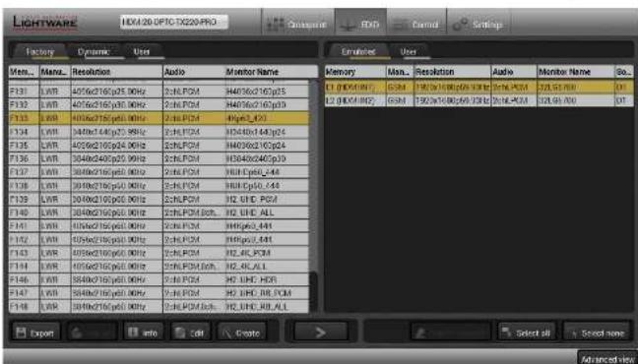Click the greyed-out button left of Select all
The width and height of the screenshot is (638, 364).
point(451,334)
